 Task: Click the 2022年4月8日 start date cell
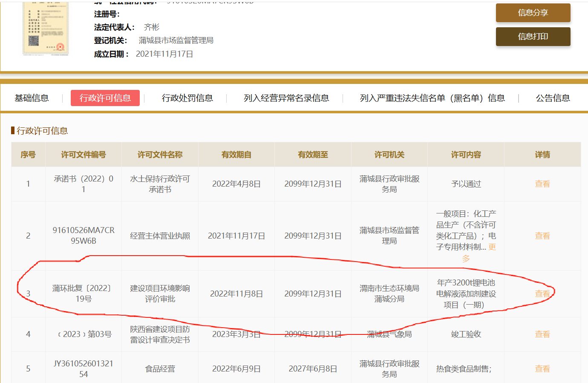coord(236,184)
